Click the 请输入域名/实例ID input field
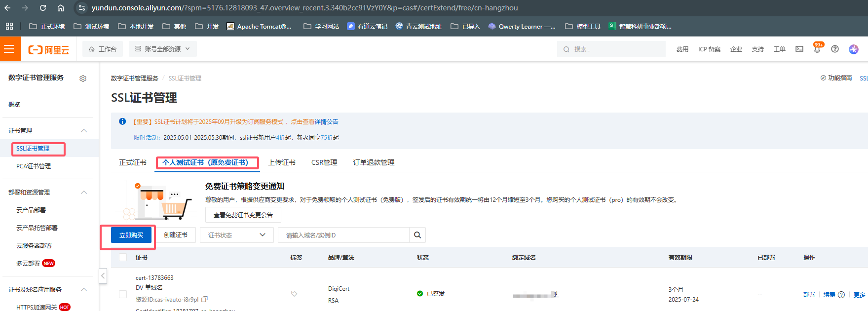This screenshot has width=868, height=311. [343, 235]
